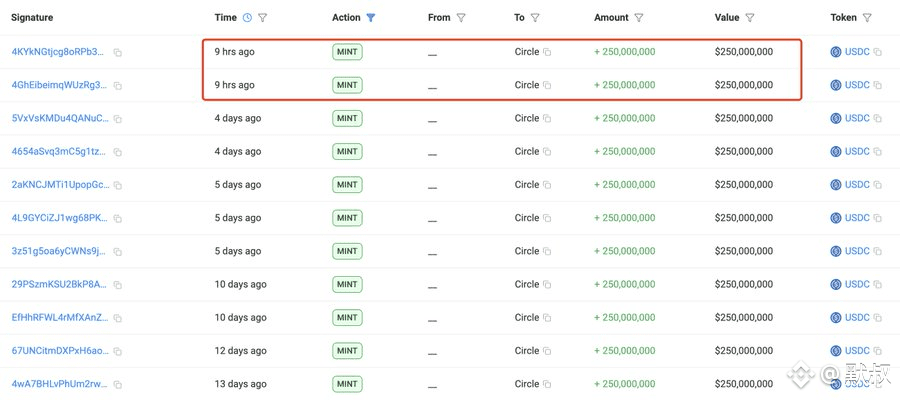Image resolution: width=900 pixels, height=400 pixels.
Task: Copy Circle address in first row
Action: [x=547, y=52]
